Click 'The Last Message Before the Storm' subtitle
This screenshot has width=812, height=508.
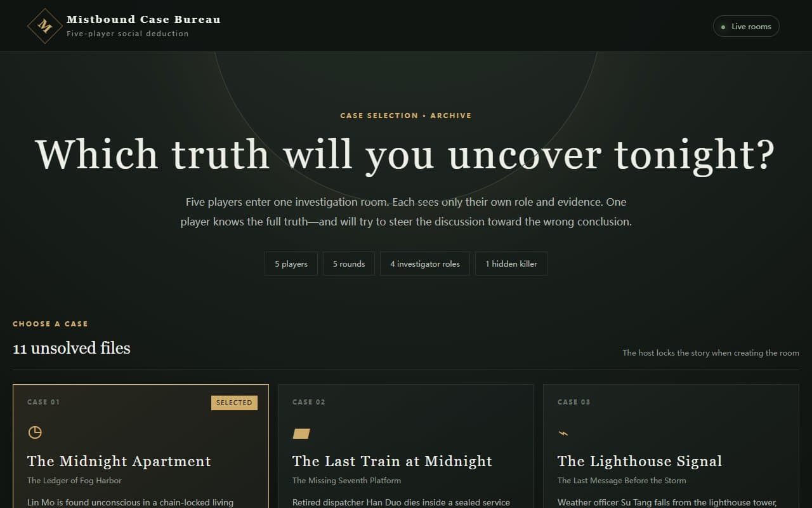[622, 481]
